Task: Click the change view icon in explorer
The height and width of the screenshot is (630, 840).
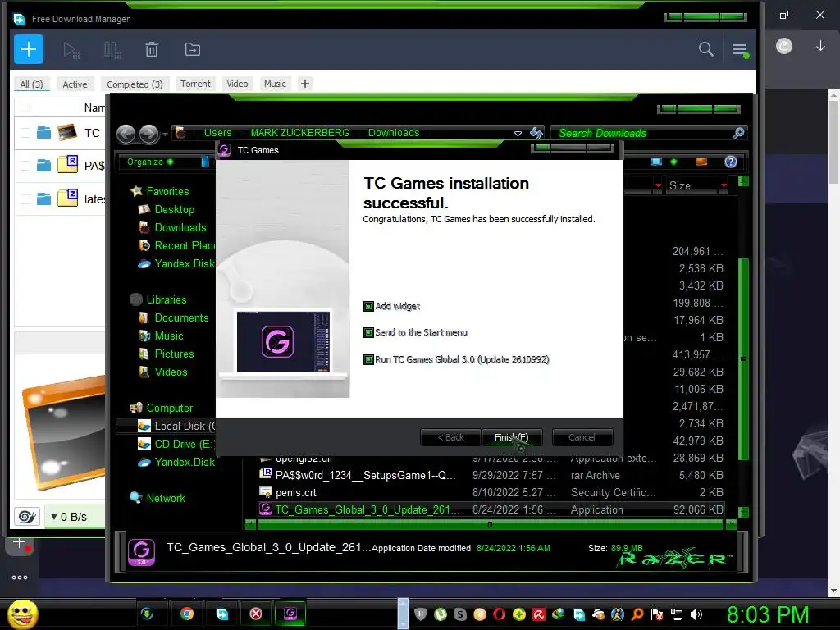Action: coord(656,162)
